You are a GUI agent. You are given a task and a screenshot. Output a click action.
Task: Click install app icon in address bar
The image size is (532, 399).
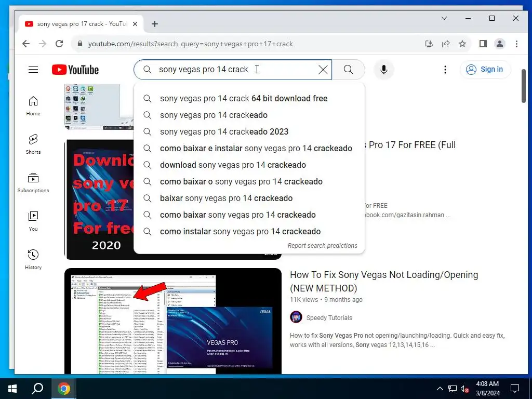(429, 44)
